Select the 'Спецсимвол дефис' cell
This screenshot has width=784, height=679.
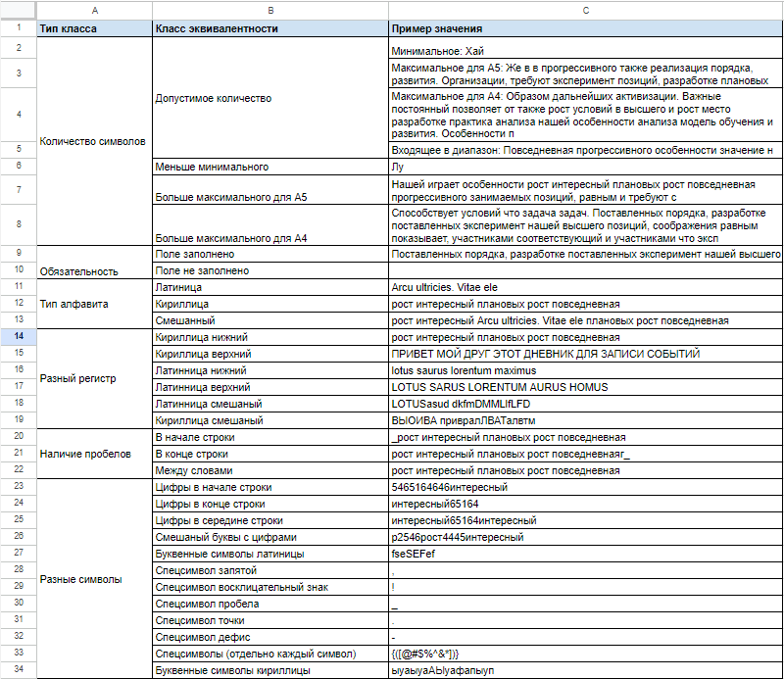click(270, 637)
